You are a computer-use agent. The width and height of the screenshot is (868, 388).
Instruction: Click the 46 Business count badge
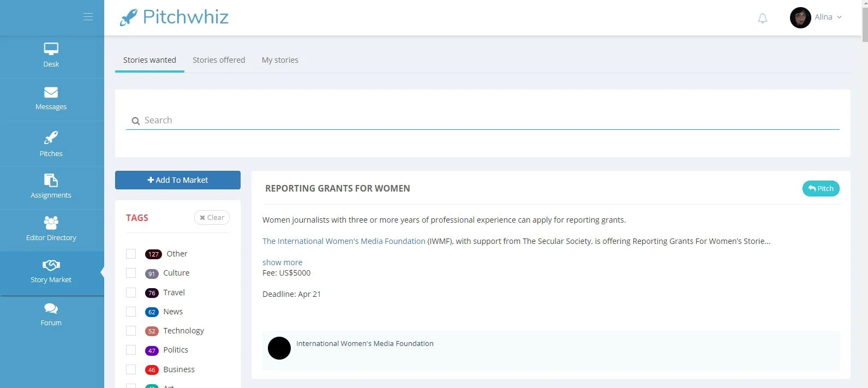tap(152, 370)
